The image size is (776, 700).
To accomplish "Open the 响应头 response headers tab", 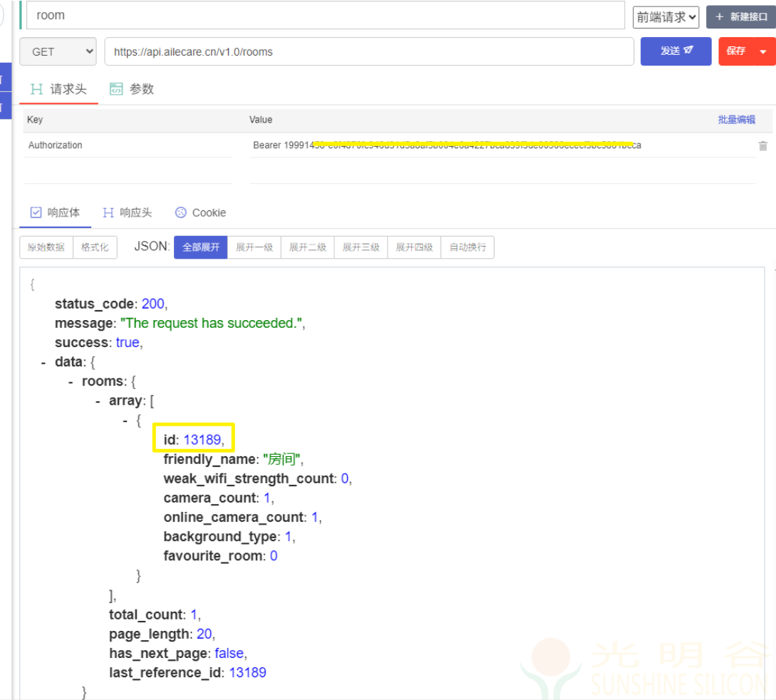I will point(128,212).
